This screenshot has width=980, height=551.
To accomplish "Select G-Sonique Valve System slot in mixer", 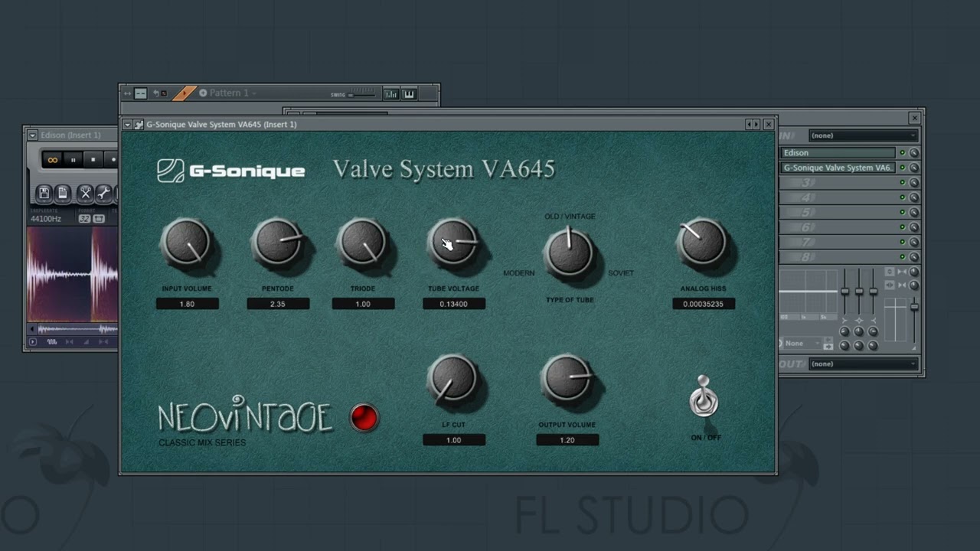I will pyautogui.click(x=838, y=168).
